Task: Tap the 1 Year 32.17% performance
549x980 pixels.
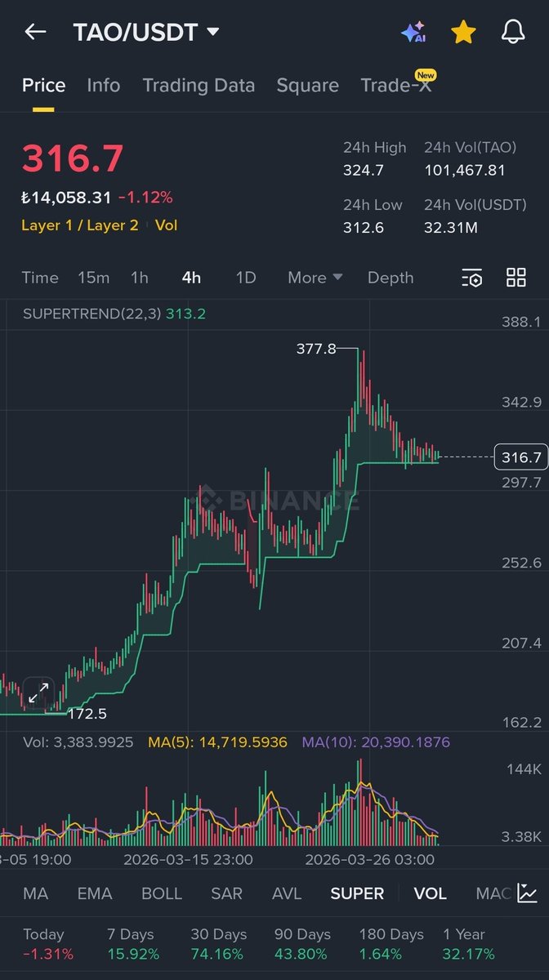Action: (469, 944)
